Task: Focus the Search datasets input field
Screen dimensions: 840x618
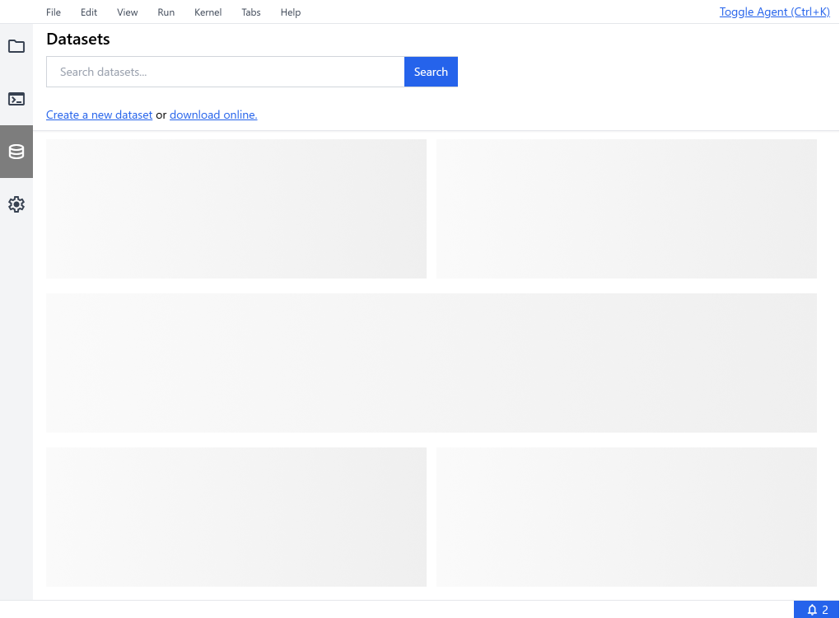Action: point(225,72)
